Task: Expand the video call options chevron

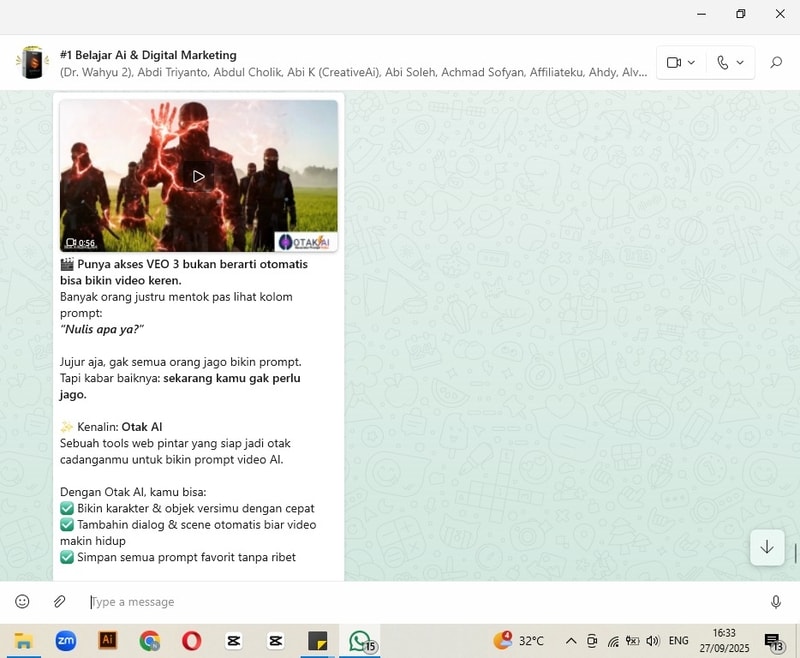Action: 691,62
